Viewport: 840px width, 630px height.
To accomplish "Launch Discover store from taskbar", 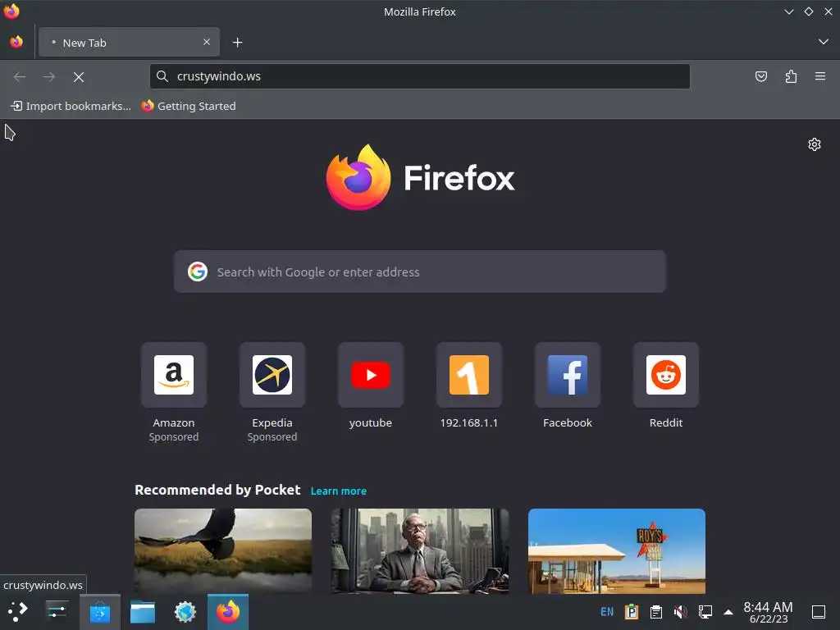I will 99,612.
